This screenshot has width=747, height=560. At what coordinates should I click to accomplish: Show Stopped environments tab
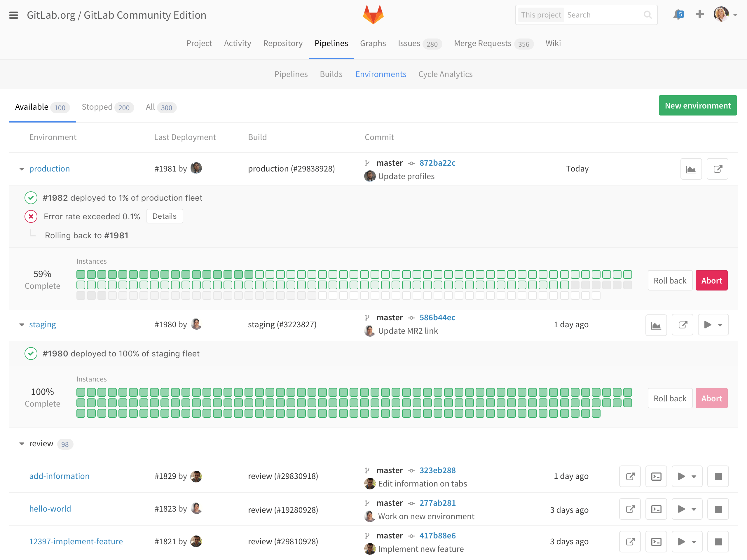[108, 107]
